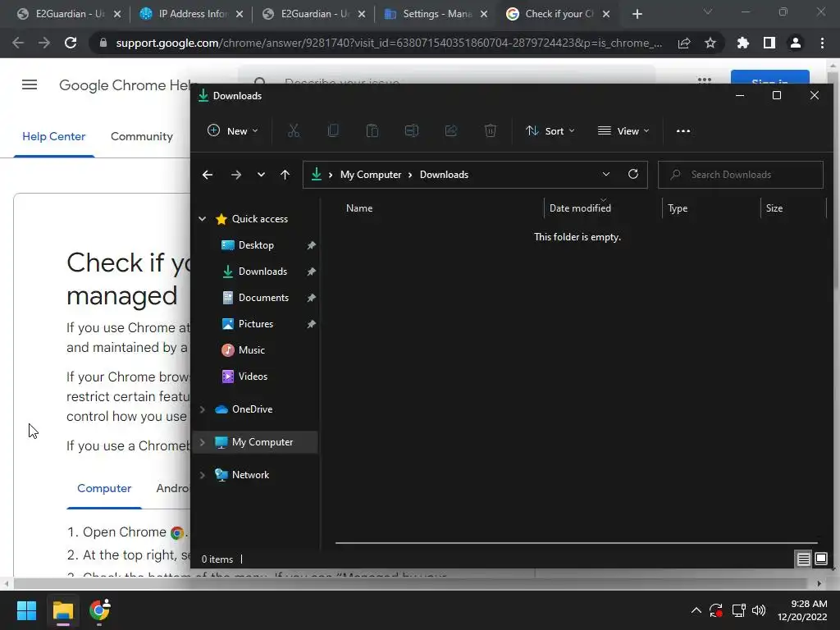
Task: Select Music in Quick access
Action: pyautogui.click(x=251, y=349)
